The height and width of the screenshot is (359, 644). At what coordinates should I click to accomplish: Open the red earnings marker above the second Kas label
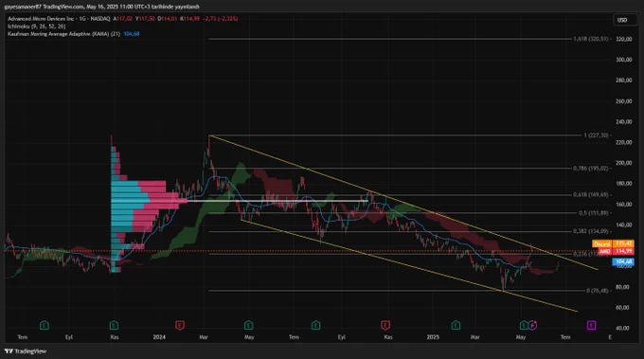tap(385, 325)
